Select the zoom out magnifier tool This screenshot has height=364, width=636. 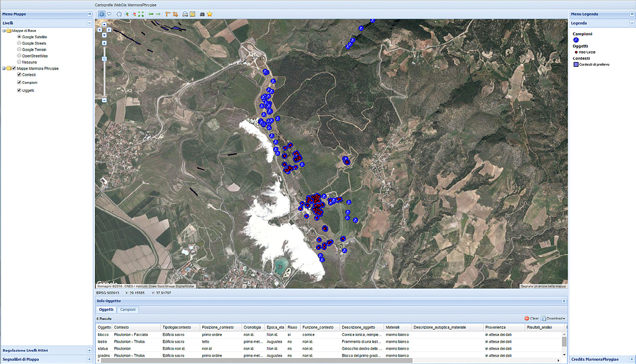pos(134,14)
